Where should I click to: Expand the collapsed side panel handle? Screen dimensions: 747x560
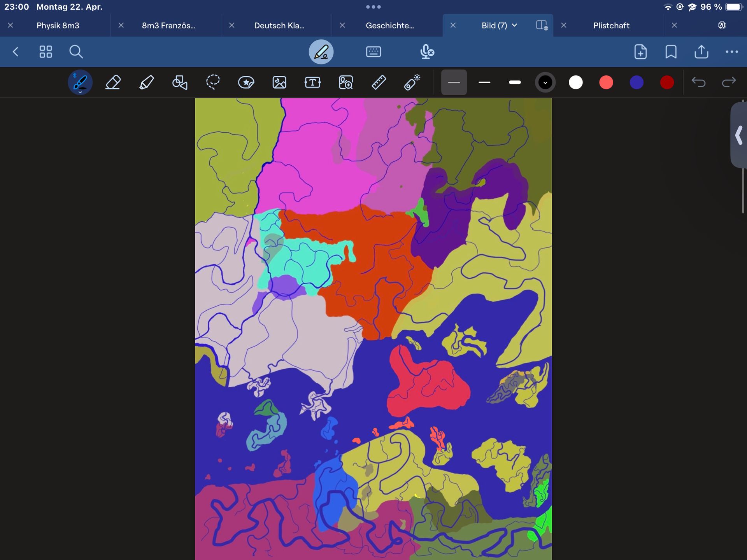[739, 135]
